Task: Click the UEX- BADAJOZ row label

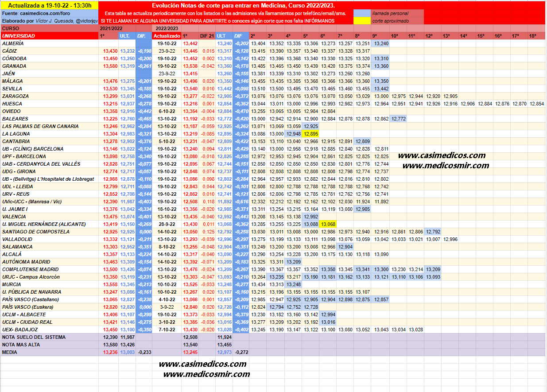Action: [x=20, y=330]
